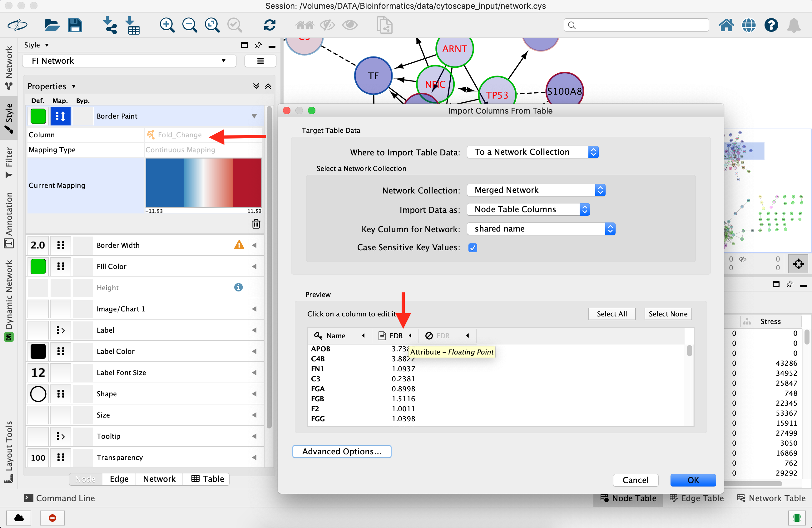Image resolution: width=812 pixels, height=528 pixels.
Task: Open Key Column for Network dropdown
Action: click(541, 228)
